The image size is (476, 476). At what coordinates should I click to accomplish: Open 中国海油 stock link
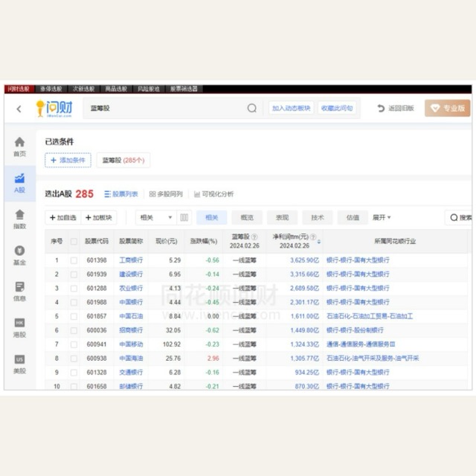(x=131, y=358)
